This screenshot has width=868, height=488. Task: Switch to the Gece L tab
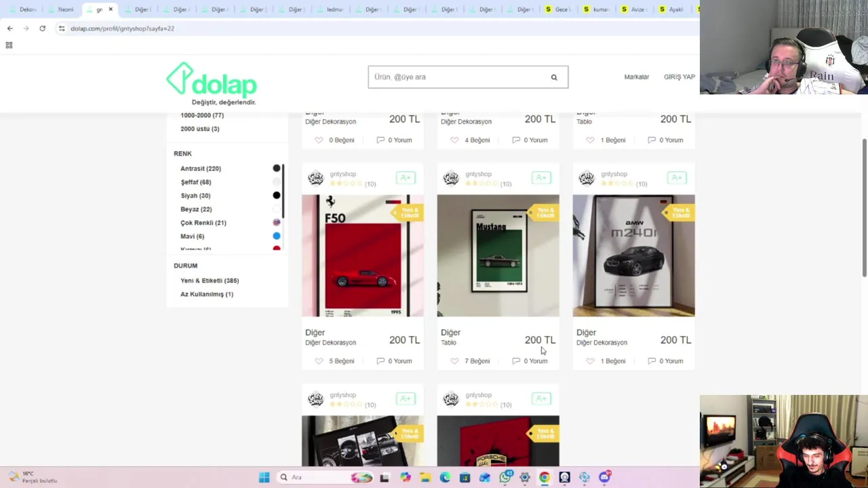(559, 9)
